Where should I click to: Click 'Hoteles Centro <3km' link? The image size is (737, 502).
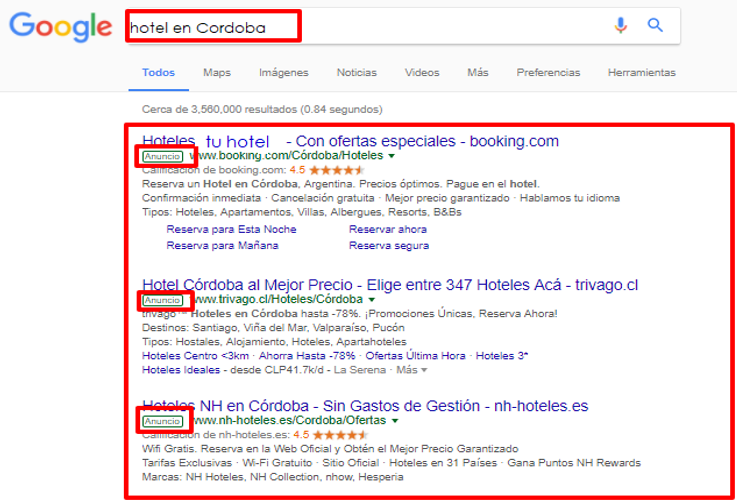pyautogui.click(x=195, y=356)
